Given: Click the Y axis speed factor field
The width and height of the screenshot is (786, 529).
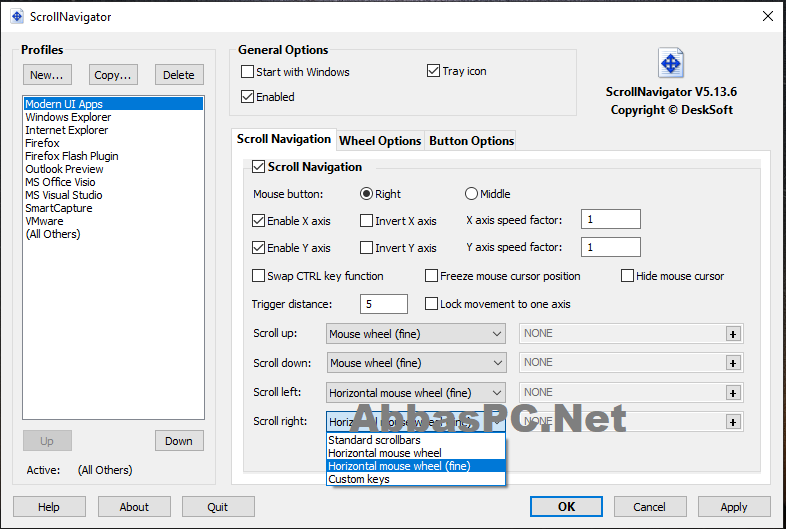Looking at the screenshot, I should (x=611, y=247).
